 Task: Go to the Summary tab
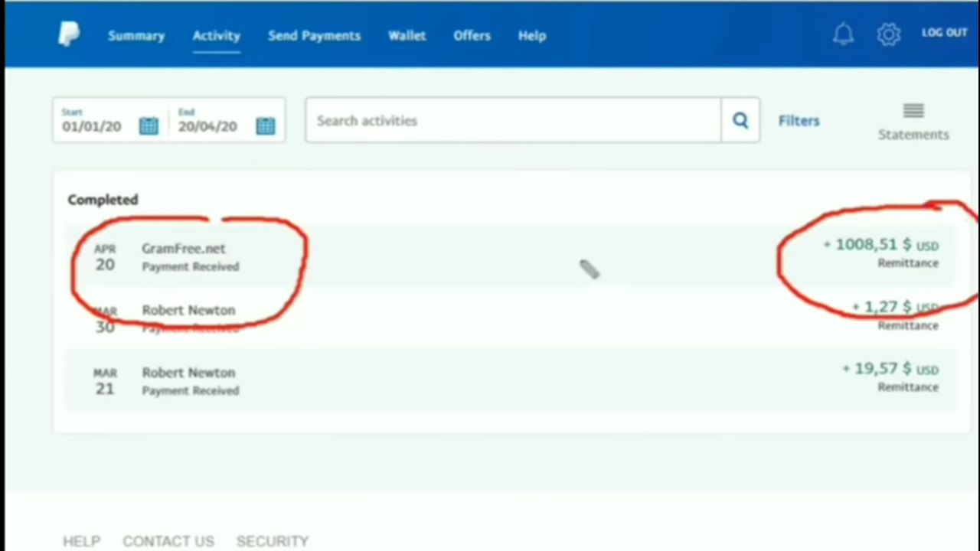[136, 35]
